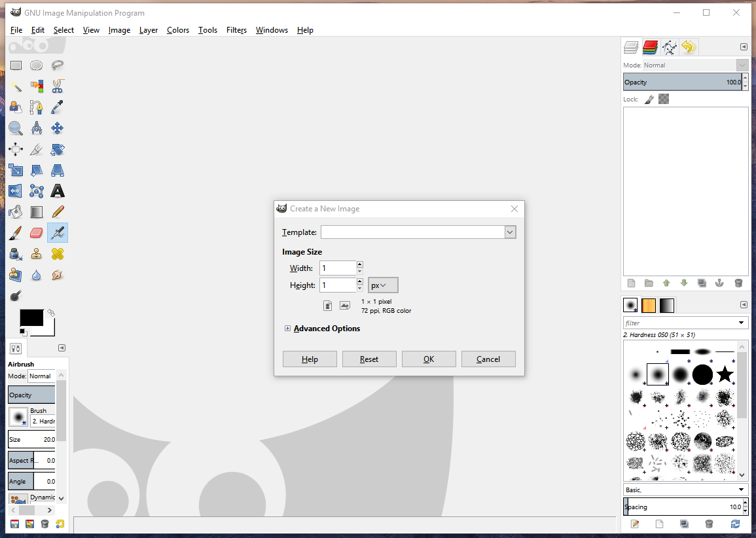This screenshot has height=538, width=756.
Task: Pick the Scissors Select tool
Action: pyautogui.click(x=58, y=86)
